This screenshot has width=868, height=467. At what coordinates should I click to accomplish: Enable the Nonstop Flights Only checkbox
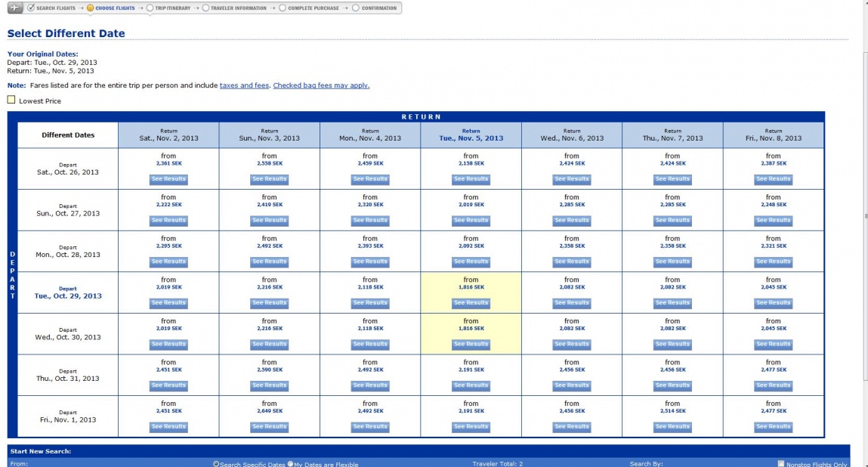coord(781,464)
